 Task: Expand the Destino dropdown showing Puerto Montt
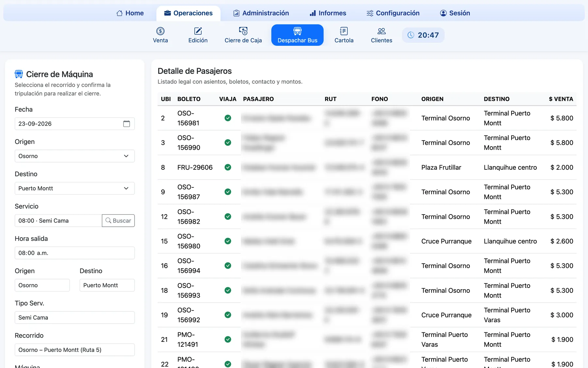pyautogui.click(x=74, y=188)
